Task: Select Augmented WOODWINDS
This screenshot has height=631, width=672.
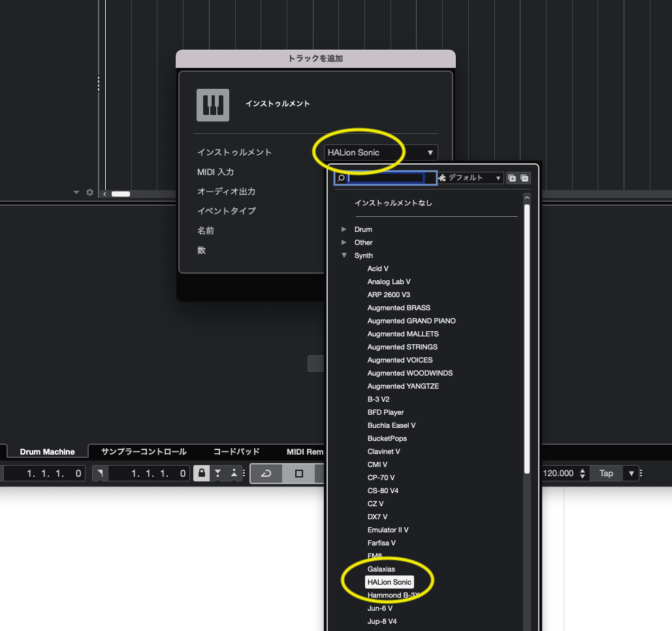Action: click(x=410, y=374)
